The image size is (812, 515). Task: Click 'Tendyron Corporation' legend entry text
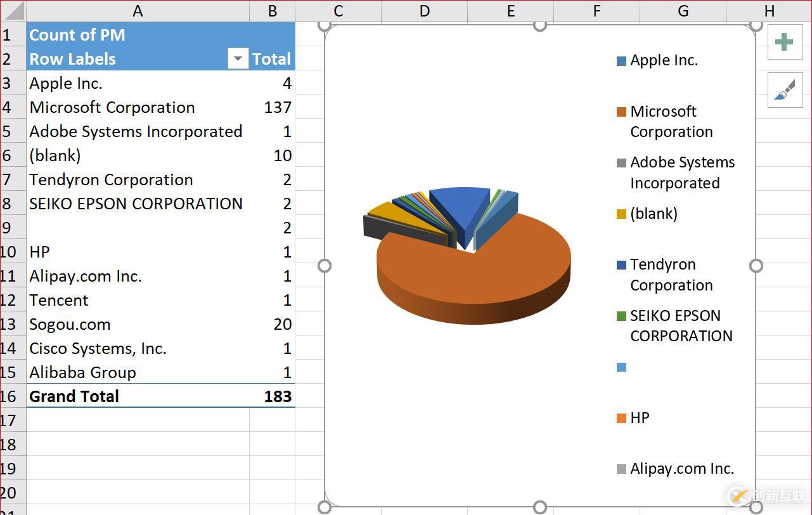point(671,275)
